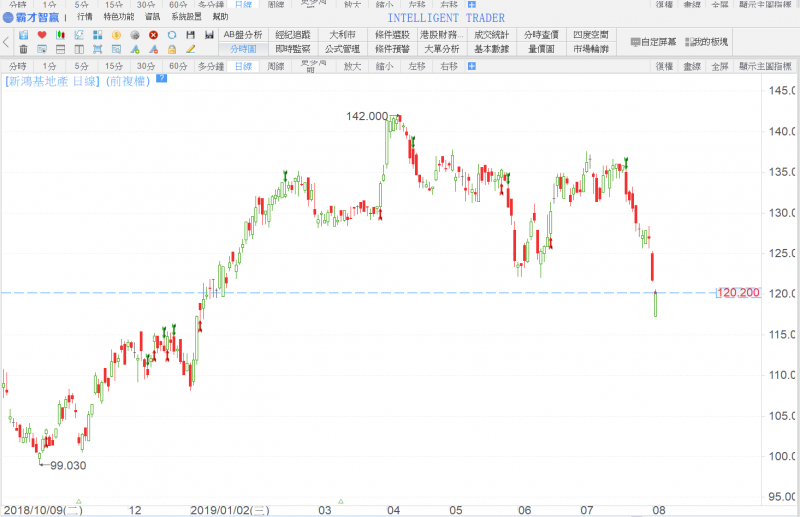The height and width of the screenshot is (517, 800).
Task: Open the 行情 menu
Action: (85, 17)
